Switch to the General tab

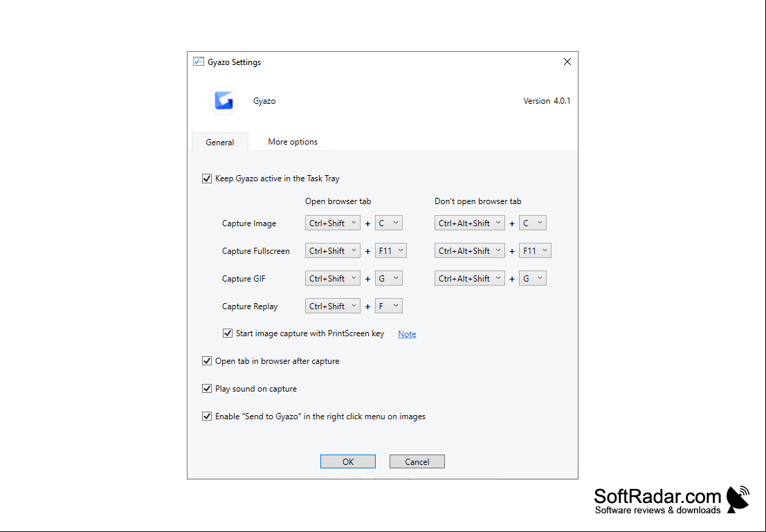(220, 142)
